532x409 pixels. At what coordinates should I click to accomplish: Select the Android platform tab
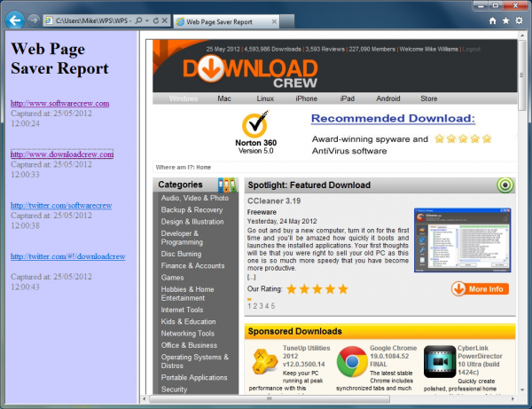click(x=388, y=98)
